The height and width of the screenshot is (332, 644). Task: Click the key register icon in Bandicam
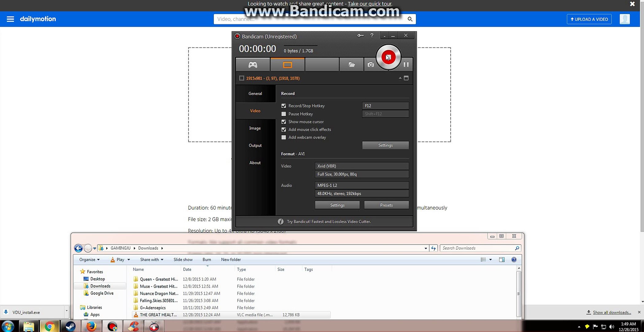360,36
